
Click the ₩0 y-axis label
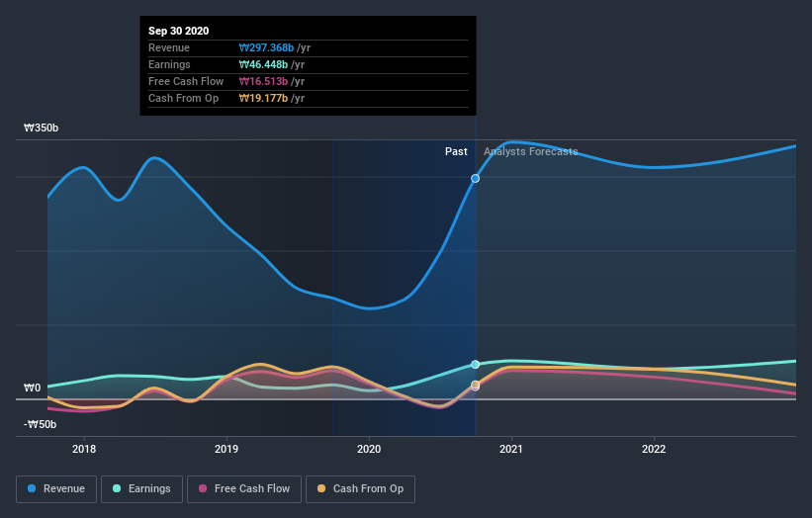tap(32, 388)
